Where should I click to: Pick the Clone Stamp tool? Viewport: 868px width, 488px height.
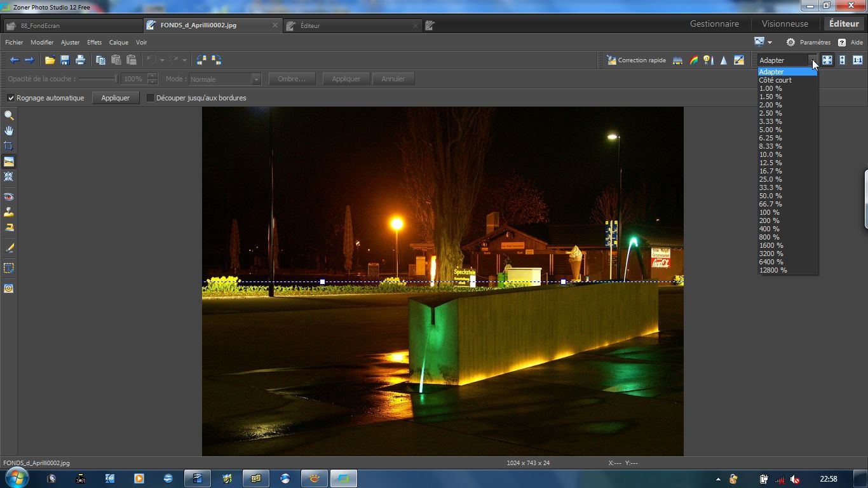(x=9, y=212)
